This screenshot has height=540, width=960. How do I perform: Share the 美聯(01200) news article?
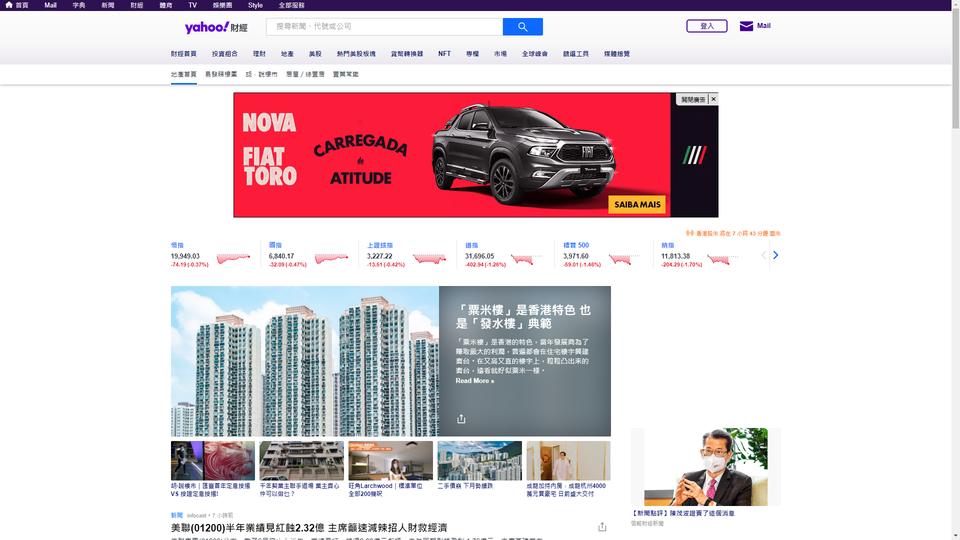coord(602,527)
